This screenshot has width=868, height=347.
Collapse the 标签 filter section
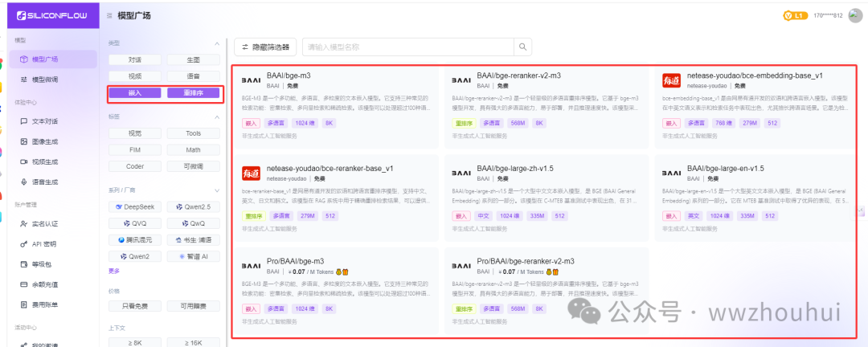pos(215,116)
